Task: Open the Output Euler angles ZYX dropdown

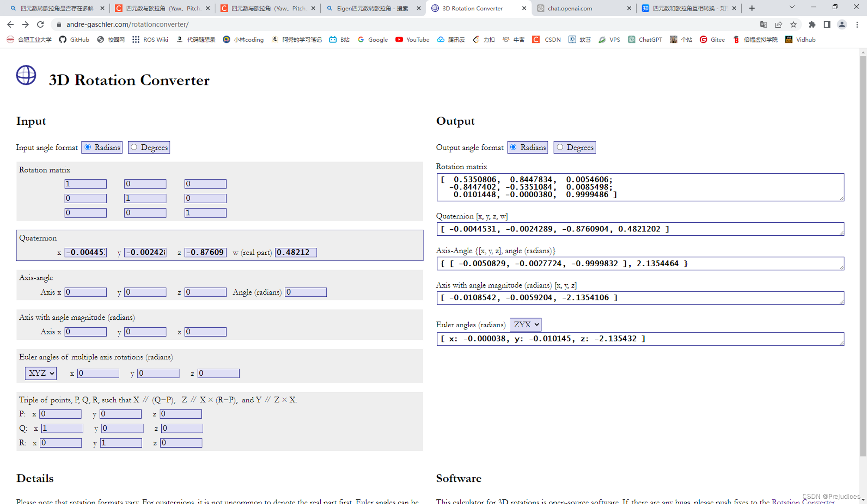Action: tap(525, 325)
